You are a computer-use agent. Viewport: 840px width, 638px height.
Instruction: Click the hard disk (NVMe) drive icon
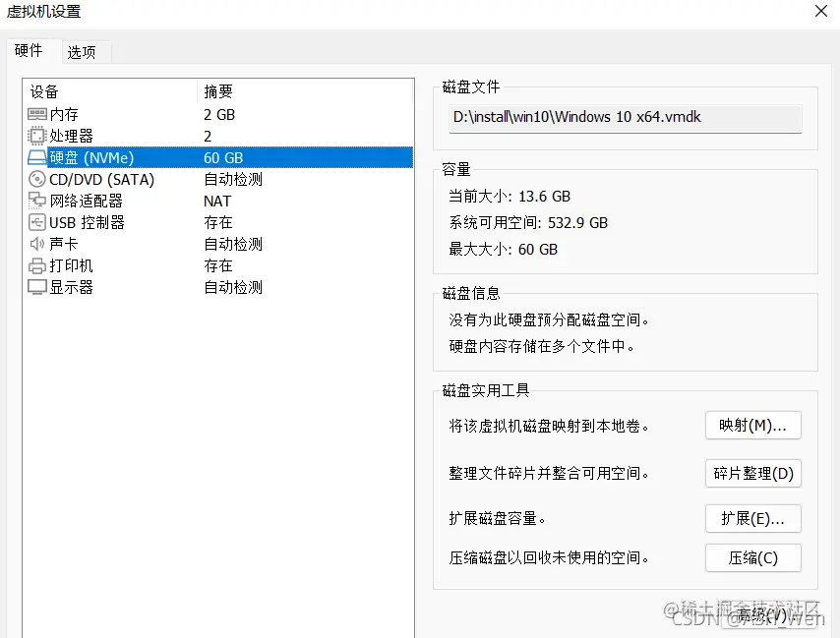click(x=37, y=157)
